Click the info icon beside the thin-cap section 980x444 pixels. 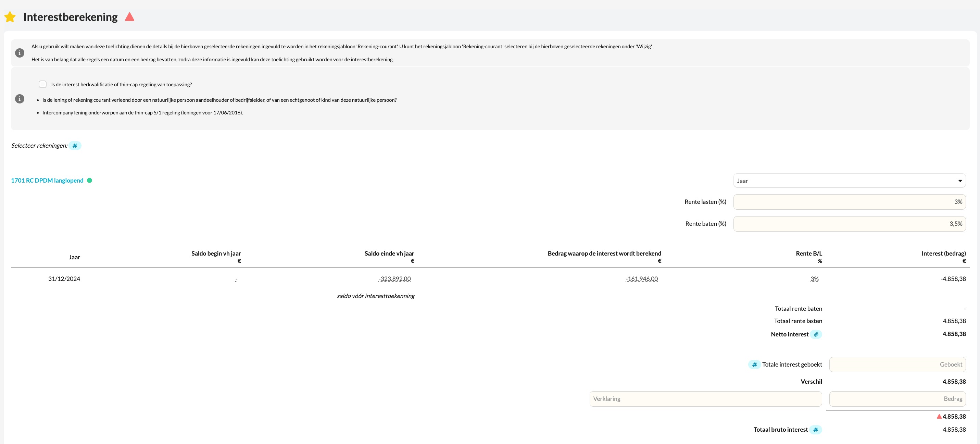pos(20,99)
